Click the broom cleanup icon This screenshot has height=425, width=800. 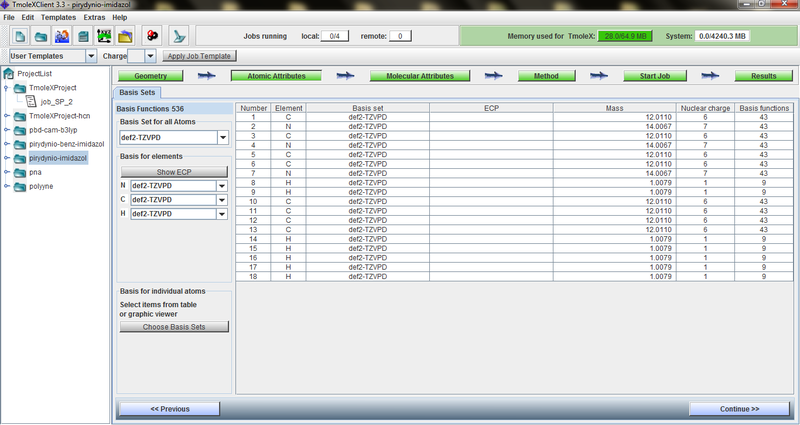coord(180,36)
